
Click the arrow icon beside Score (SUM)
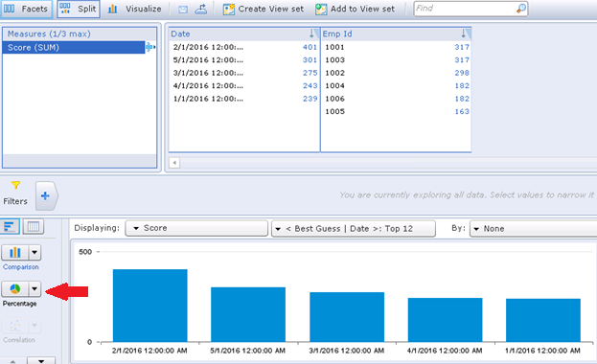[150, 47]
